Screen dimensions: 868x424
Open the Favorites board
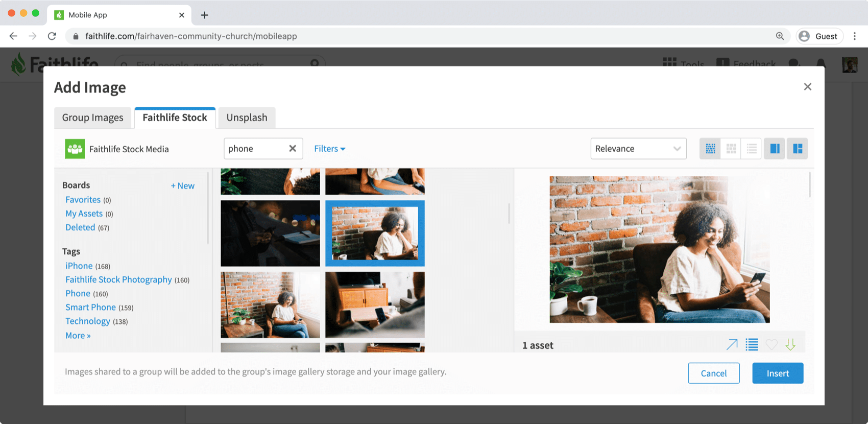point(83,200)
